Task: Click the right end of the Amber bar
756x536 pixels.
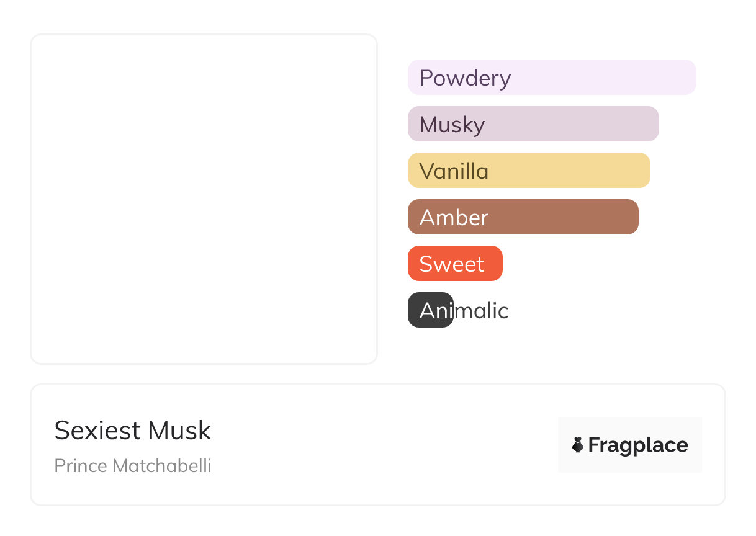Action: coord(630,217)
